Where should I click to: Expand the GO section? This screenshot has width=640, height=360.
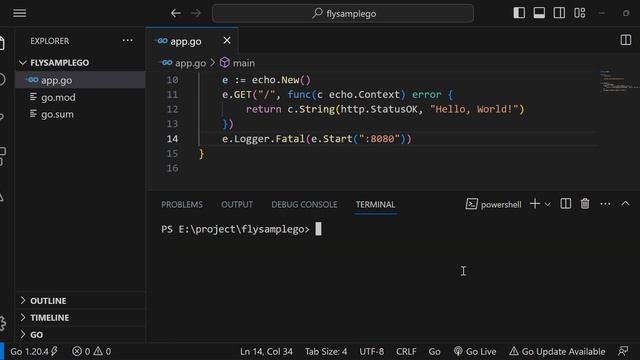pyautogui.click(x=80, y=335)
